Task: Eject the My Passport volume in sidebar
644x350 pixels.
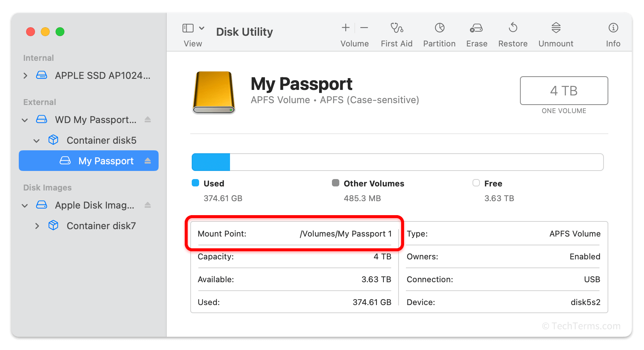Action: 148,161
